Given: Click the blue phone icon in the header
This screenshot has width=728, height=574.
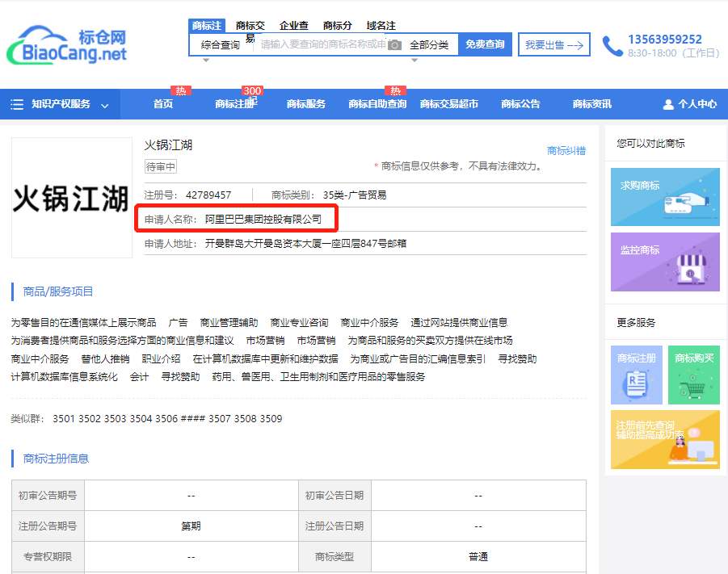Looking at the screenshot, I should click(612, 46).
